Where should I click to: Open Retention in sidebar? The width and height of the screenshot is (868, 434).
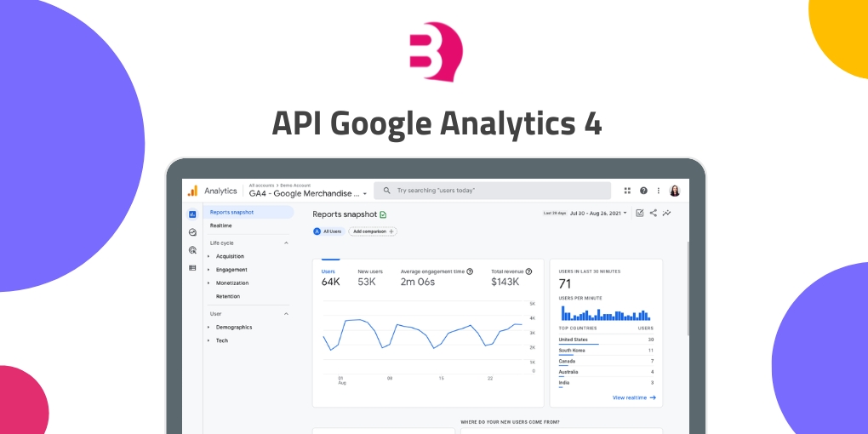[228, 296]
